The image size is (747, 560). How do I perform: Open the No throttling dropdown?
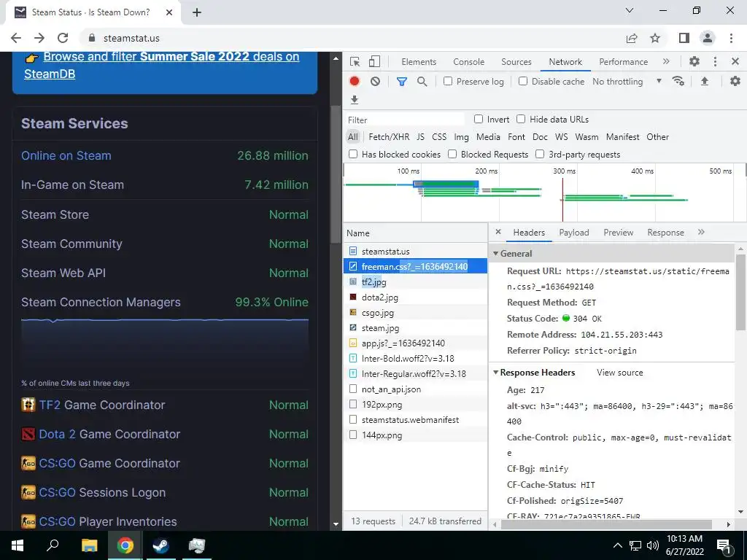(x=627, y=82)
